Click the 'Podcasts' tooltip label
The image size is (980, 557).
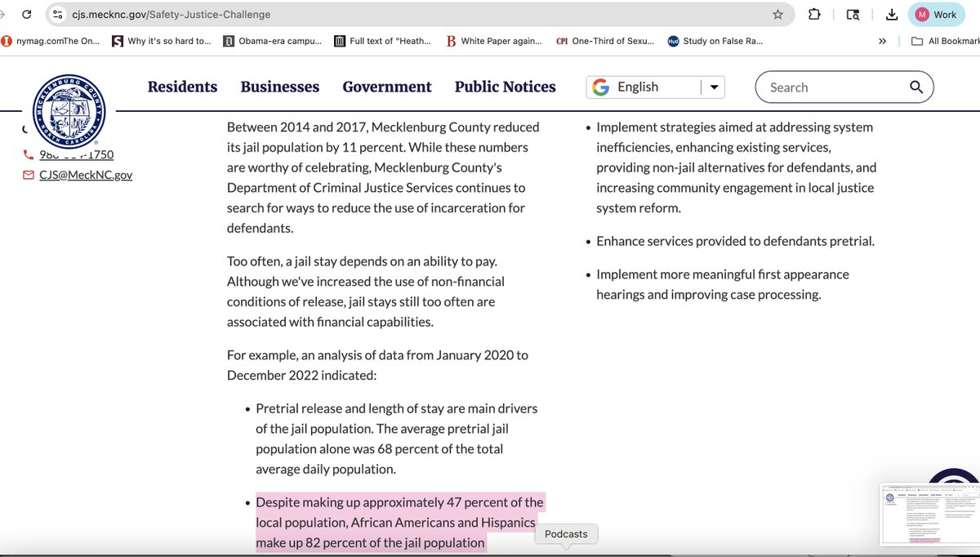(566, 533)
